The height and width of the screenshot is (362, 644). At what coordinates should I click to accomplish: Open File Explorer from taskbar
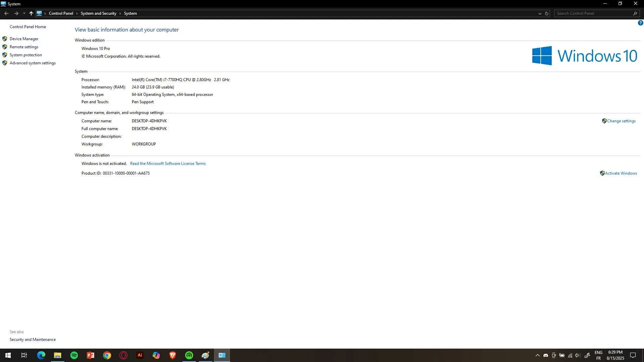[57, 355]
